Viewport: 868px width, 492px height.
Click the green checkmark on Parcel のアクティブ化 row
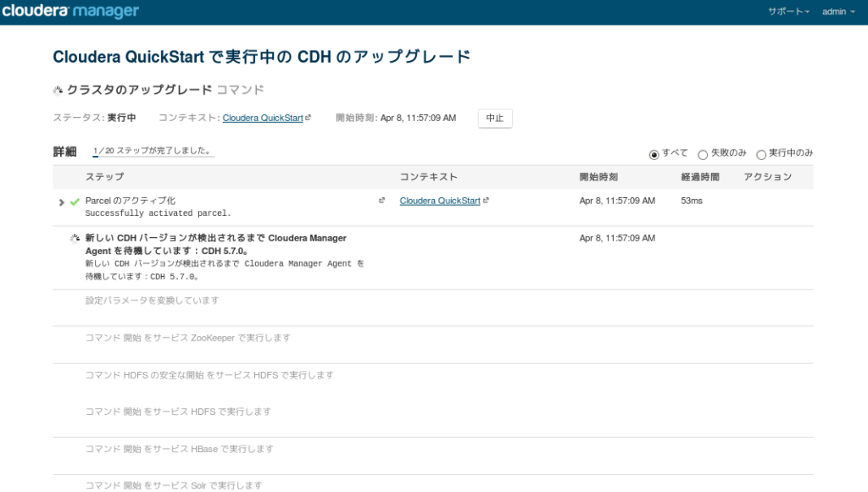pyautogui.click(x=75, y=202)
